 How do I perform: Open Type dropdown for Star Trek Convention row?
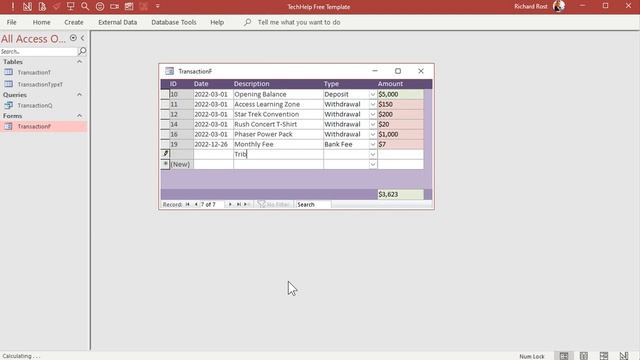[372, 114]
